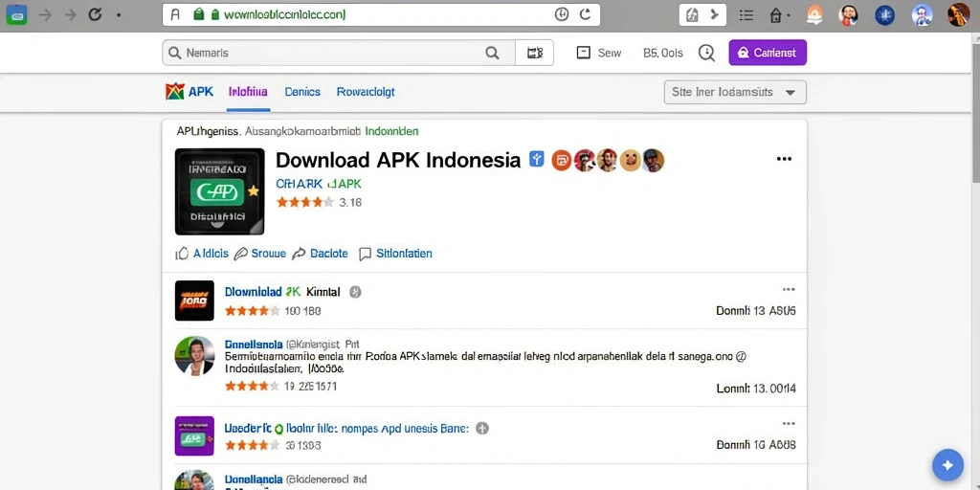Switch to the Denics tab
This screenshot has height=490, width=980.
coord(302,92)
